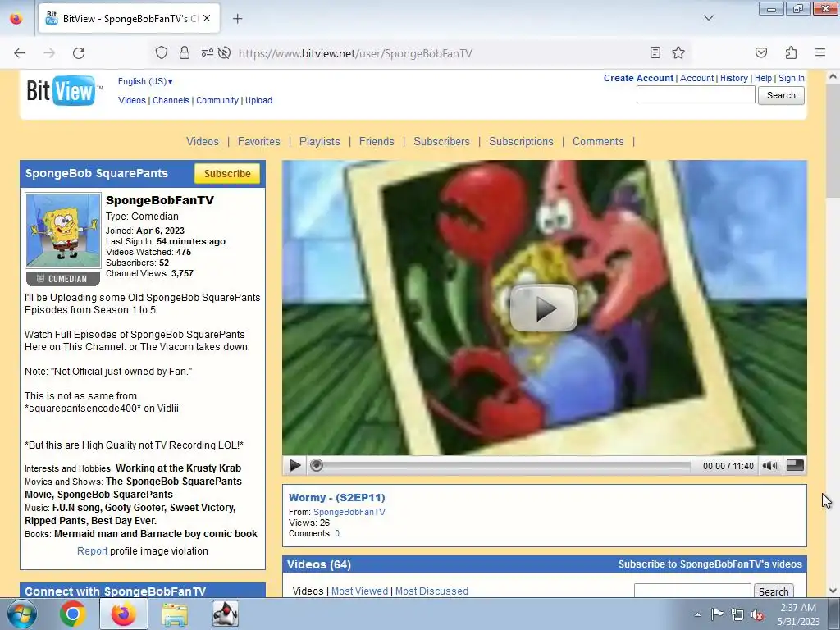Subscribe to SpongeBobFanTV's videos link

click(x=710, y=564)
